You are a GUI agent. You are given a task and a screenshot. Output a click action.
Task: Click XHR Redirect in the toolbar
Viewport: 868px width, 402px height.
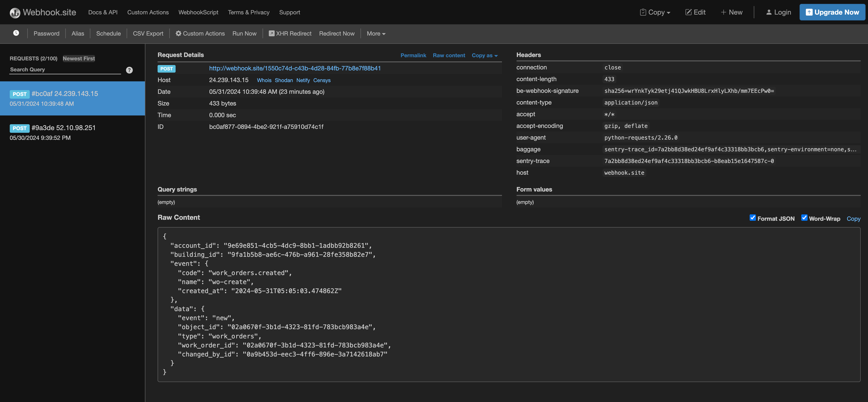(x=290, y=33)
